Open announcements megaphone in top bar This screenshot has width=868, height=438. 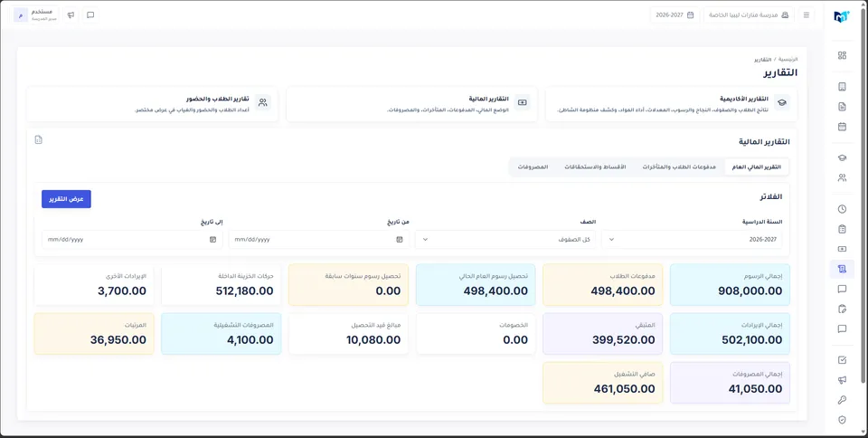point(71,15)
